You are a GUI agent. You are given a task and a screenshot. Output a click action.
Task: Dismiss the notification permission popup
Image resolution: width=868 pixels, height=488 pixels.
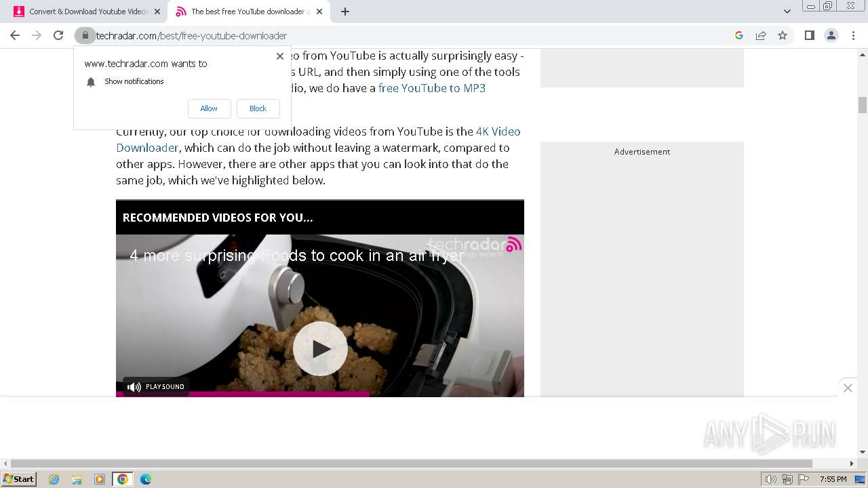pos(280,56)
